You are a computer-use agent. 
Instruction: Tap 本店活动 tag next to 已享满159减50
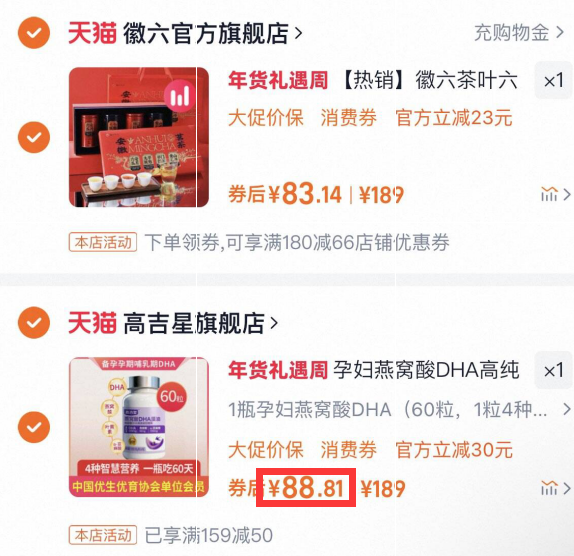click(103, 535)
